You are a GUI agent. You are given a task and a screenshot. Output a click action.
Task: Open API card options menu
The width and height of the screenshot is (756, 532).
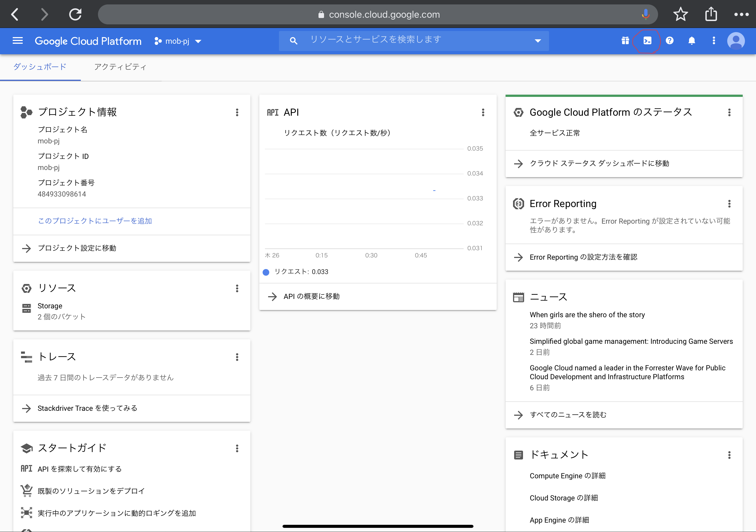click(483, 112)
